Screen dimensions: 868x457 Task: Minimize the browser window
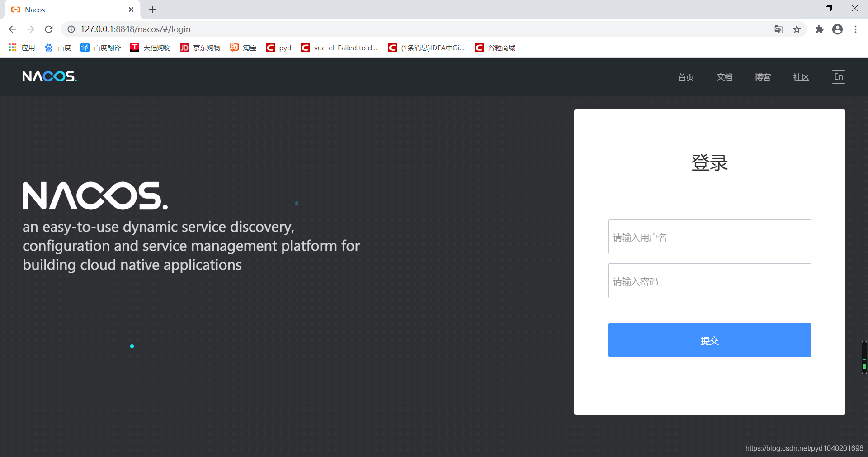pos(803,9)
